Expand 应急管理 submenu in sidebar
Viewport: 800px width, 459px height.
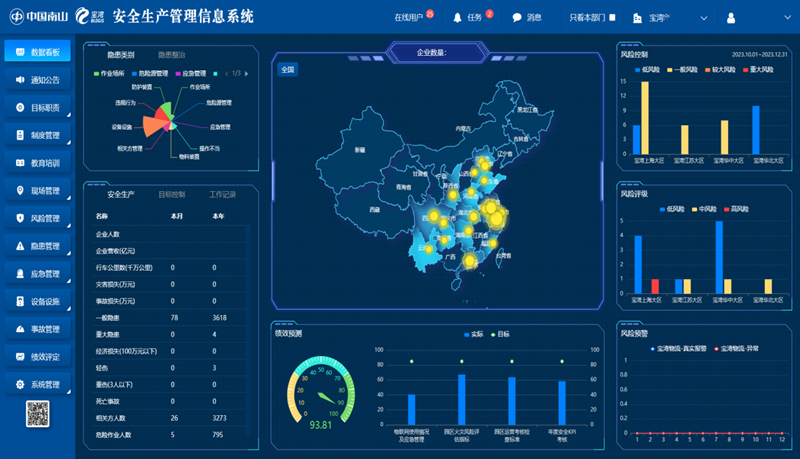[x=68, y=281]
